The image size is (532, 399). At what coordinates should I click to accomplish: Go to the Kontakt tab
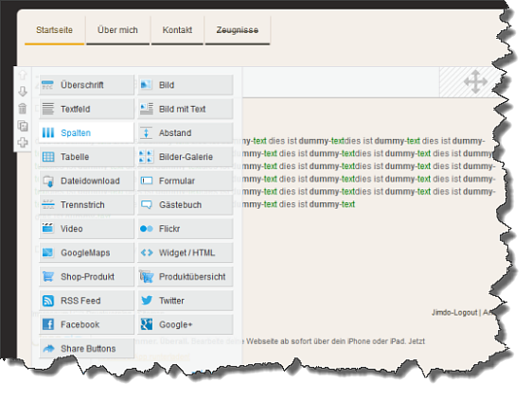tap(177, 30)
